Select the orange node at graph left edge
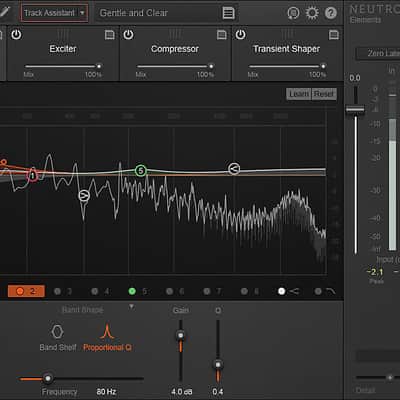Screen dimensions: 400x400 click(3, 163)
